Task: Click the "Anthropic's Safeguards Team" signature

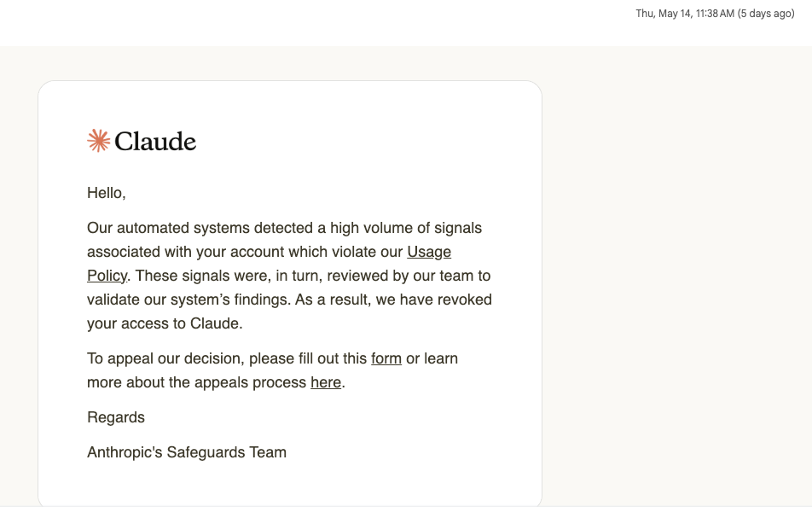Action: pos(187,452)
